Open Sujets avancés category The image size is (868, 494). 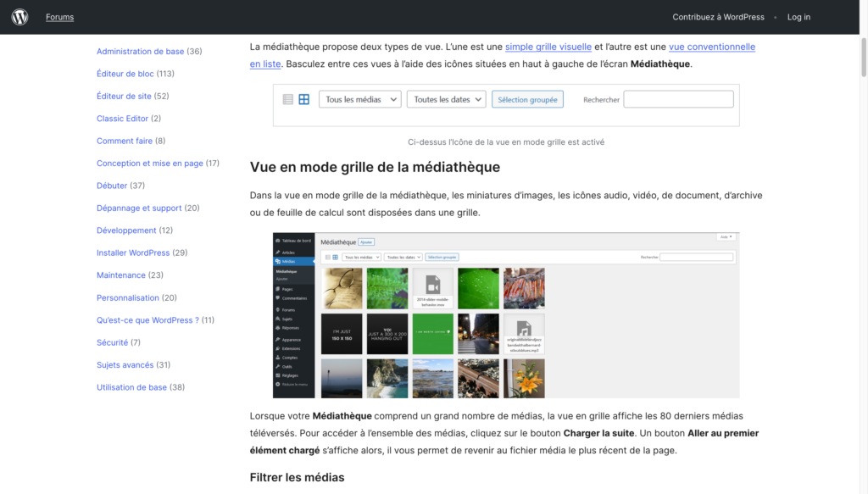tap(125, 365)
